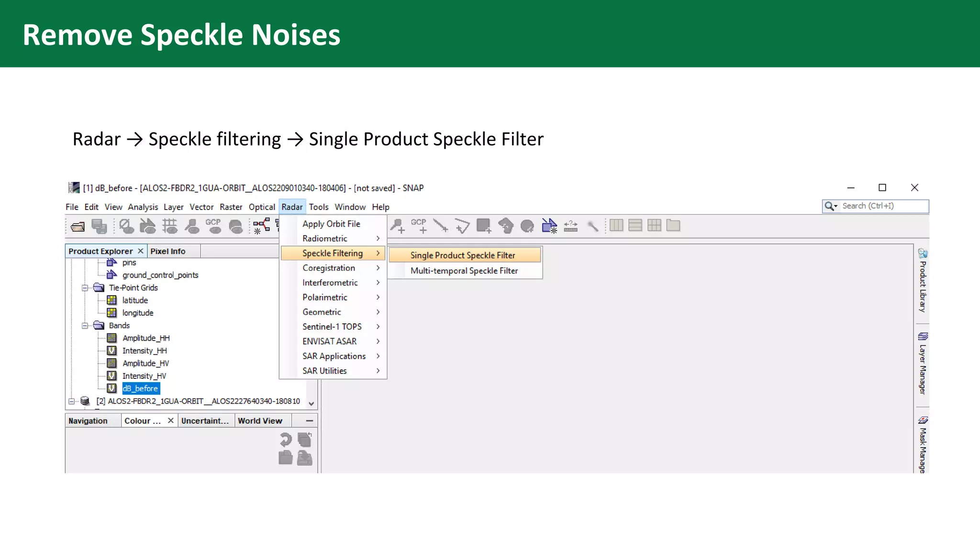Close the Product Explorer tab
The height and width of the screenshot is (551, 980).
click(x=140, y=251)
